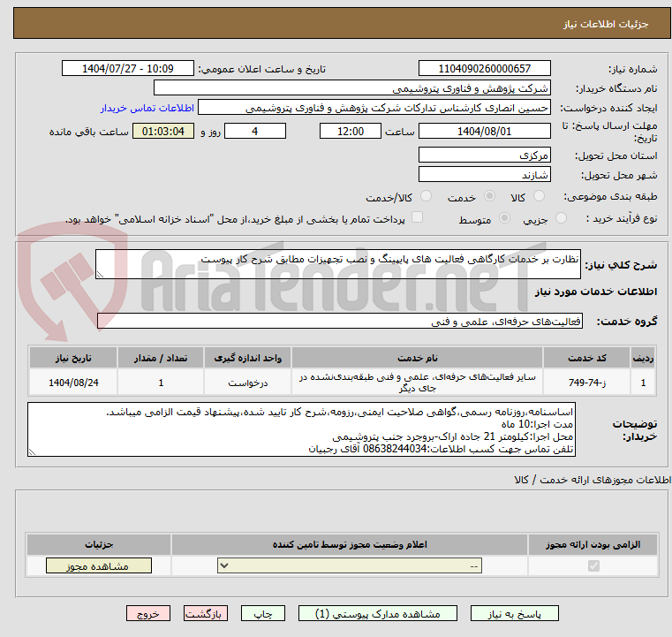Click the پاسخ به نیاز button
672x637 pixels.
[x=514, y=614]
